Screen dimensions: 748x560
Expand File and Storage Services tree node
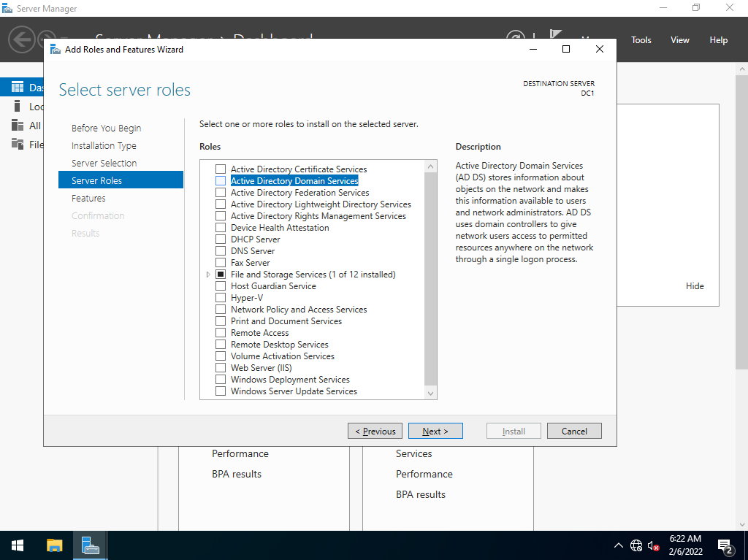(x=208, y=275)
